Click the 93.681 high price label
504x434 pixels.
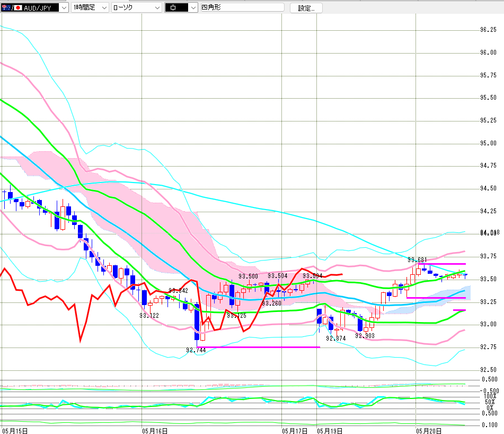click(x=417, y=260)
